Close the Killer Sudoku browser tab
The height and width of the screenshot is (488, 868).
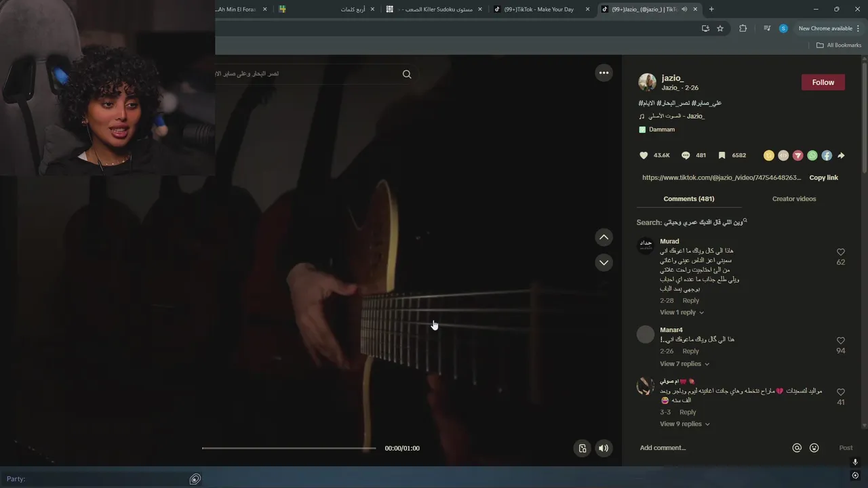[480, 9]
